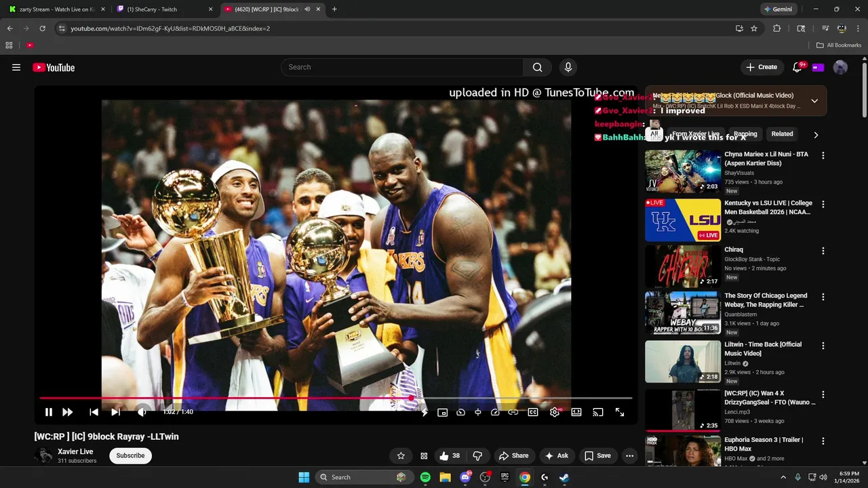Image resolution: width=868 pixels, height=488 pixels.
Task: Enter fullscreen video mode
Action: coord(620,412)
